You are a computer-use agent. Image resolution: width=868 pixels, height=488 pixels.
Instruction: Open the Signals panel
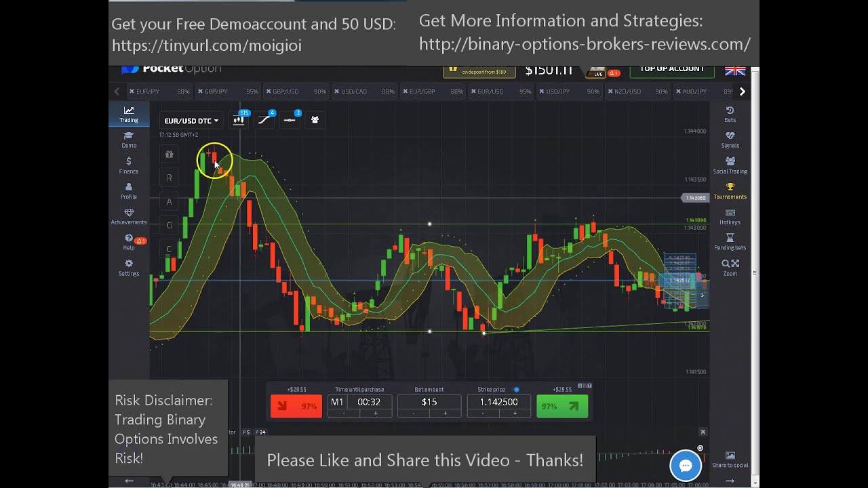pyautogui.click(x=730, y=140)
